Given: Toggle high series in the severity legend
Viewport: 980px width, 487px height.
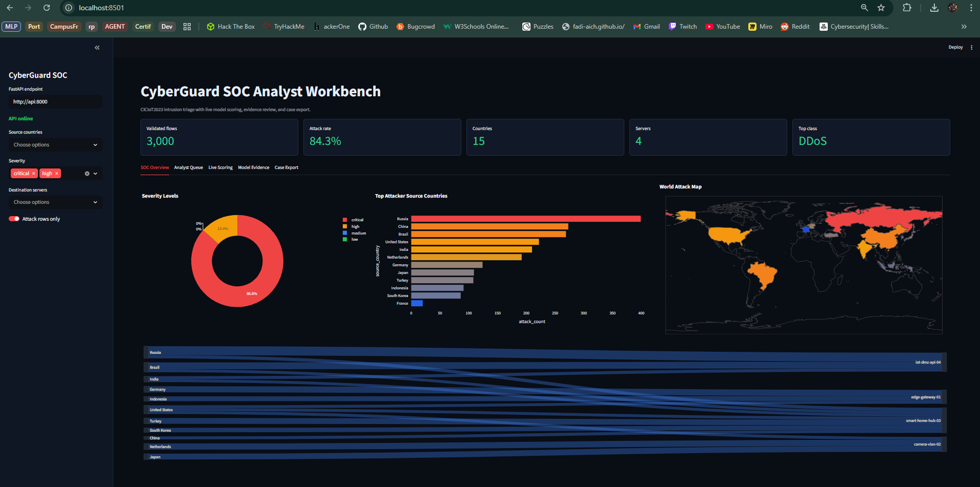Looking at the screenshot, I should pyautogui.click(x=352, y=226).
